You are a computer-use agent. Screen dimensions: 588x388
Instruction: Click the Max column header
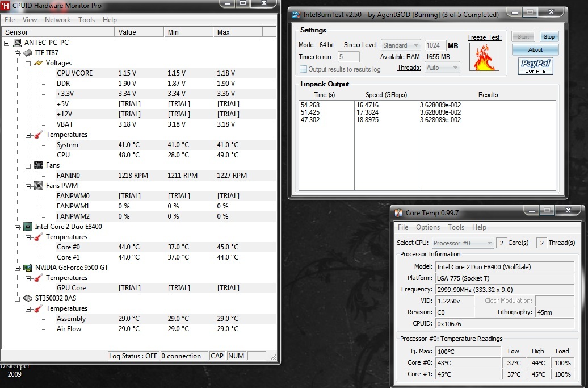(238, 32)
